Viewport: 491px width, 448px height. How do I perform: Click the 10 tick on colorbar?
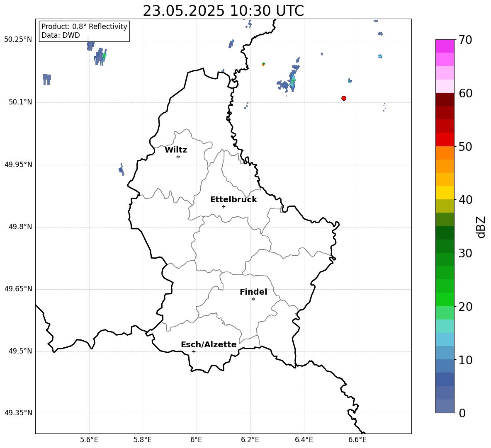pyautogui.click(x=465, y=360)
